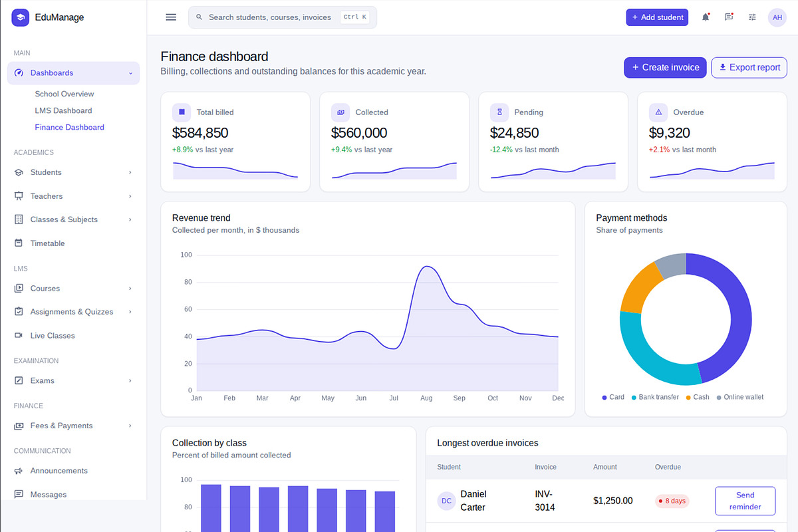Open the School Overview dashboard
The image size is (798, 532).
coord(65,94)
